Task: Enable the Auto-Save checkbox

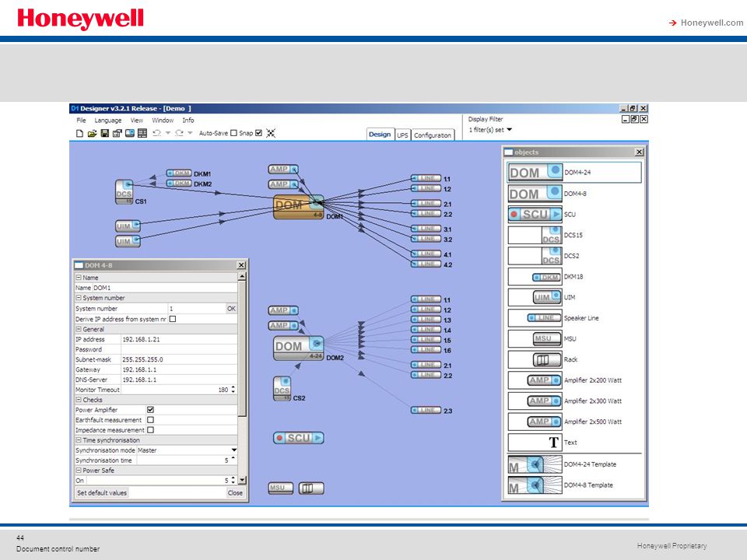Action: point(233,133)
